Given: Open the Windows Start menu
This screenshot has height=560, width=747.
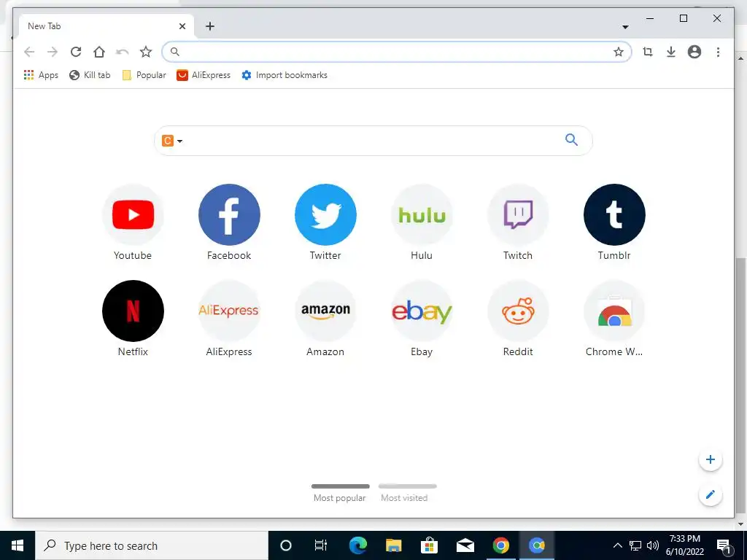Looking at the screenshot, I should 18,545.
